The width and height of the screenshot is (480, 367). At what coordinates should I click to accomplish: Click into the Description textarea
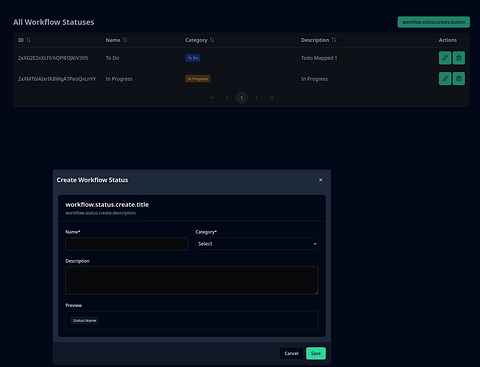(x=192, y=280)
